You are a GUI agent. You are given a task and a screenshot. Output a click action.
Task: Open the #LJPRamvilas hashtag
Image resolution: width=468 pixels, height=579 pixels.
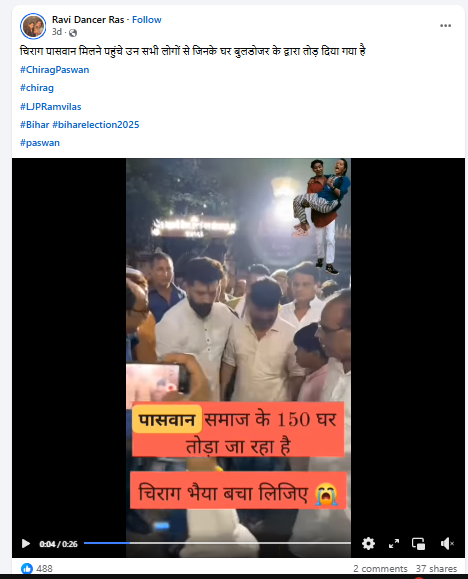[x=51, y=107]
